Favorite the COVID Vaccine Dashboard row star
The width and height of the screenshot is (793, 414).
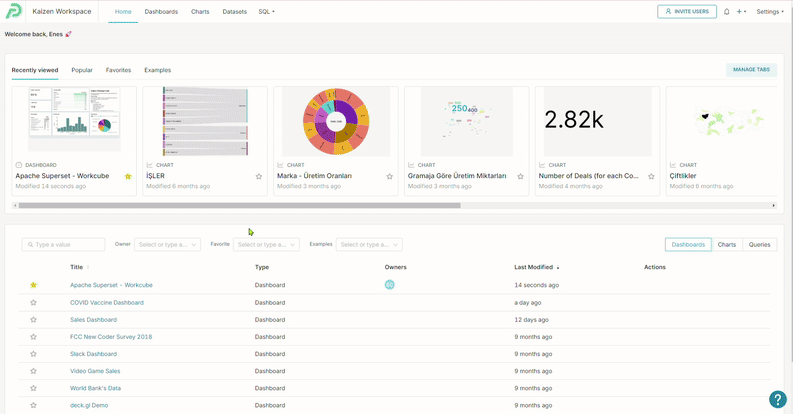[x=33, y=302]
